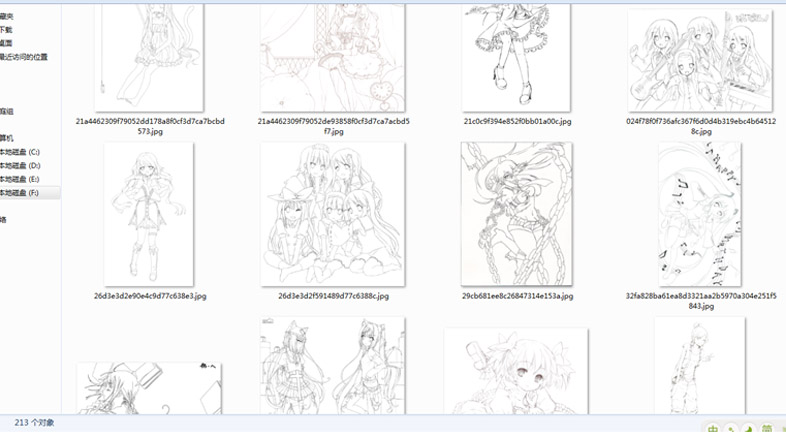786x434 pixels.
Task: Select band girls thumbnail 024f78f0f736afc...8c.jpg
Action: pyautogui.click(x=700, y=60)
